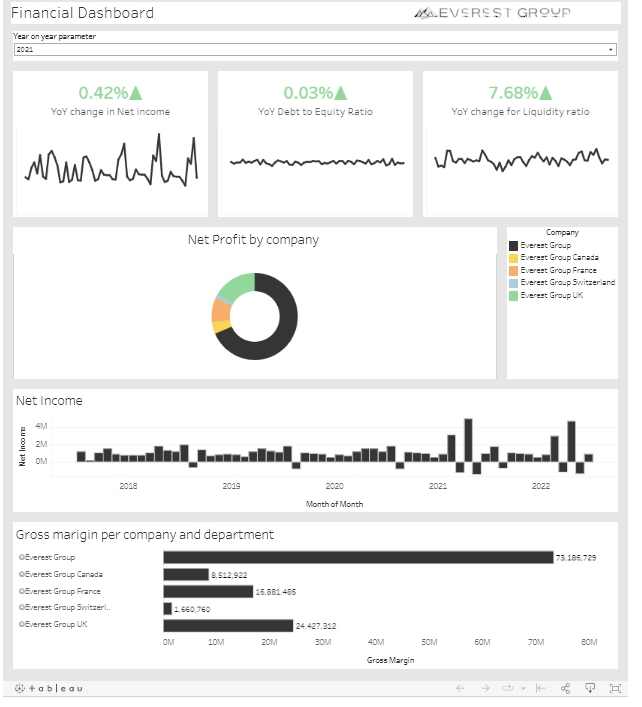Select the Everest Group France orange swatch
Image resolution: width=642 pixels, height=707 pixels.
tap(513, 271)
